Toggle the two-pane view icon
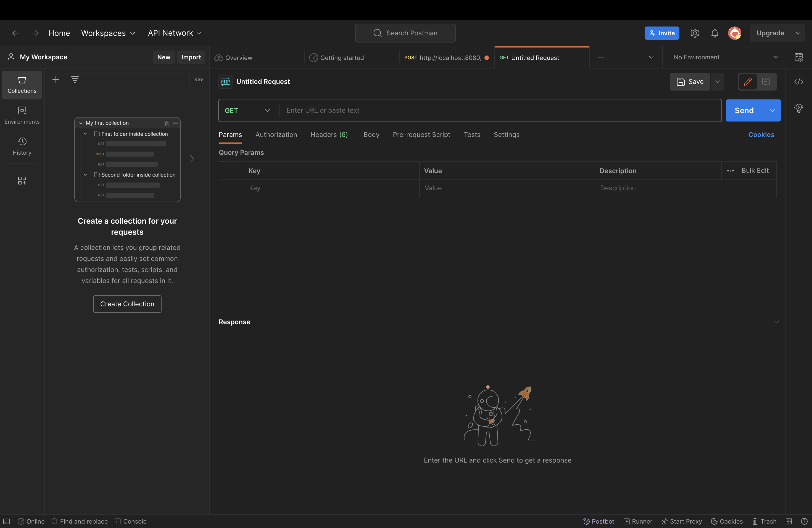This screenshot has height=528, width=812. tap(789, 521)
